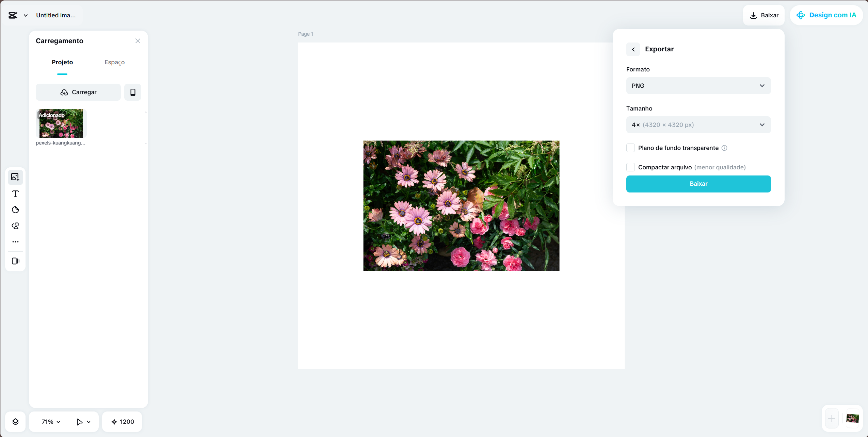Screen dimensions: 868x437
Task: Click the pexels-kuangkuang flower thumbnail
Action: point(61,123)
